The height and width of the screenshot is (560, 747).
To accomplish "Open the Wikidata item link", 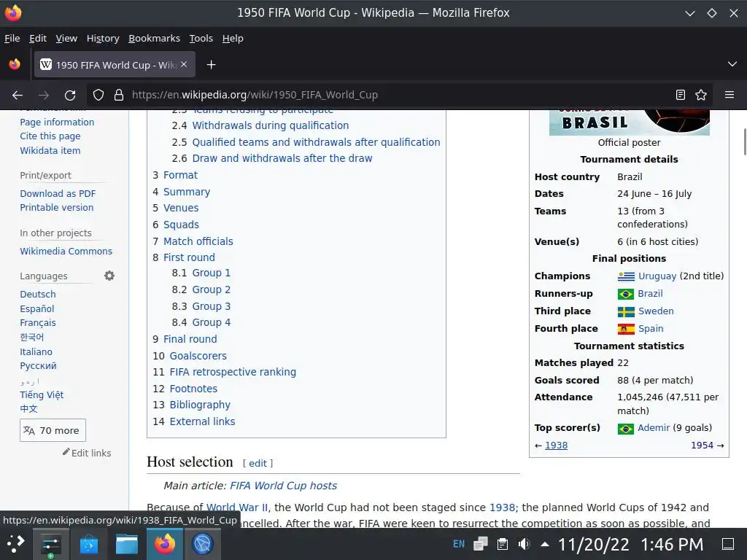I will tap(50, 150).
